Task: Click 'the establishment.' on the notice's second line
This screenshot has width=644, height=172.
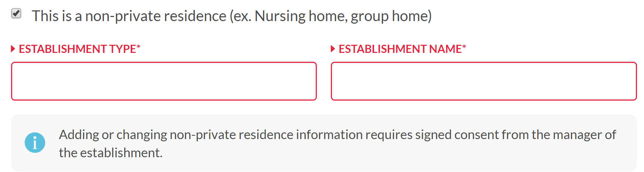Action: (111, 153)
